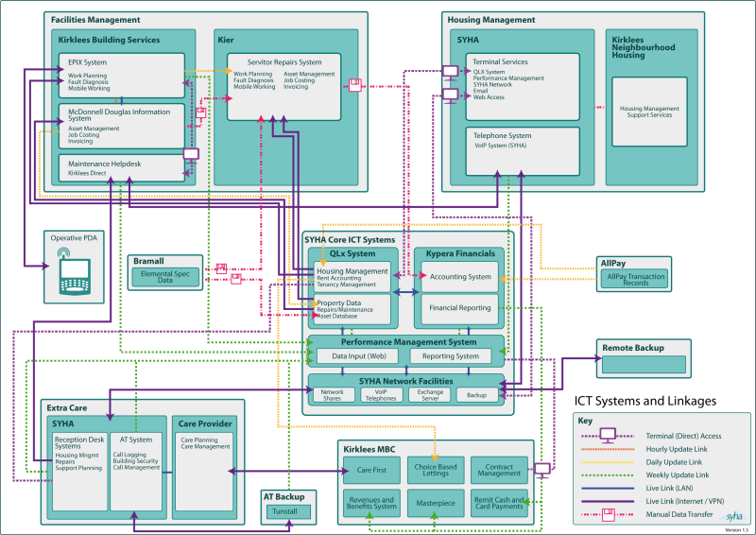756x535 pixels.
Task: Click the monitor icon on the Web Access terminal line
Action: pos(451,96)
